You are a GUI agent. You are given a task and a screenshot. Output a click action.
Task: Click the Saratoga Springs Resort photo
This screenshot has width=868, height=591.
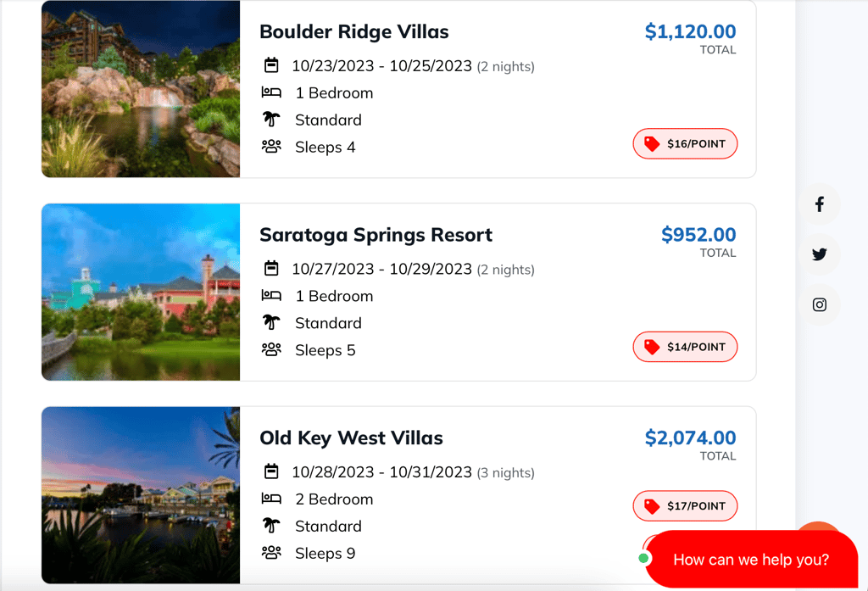coord(141,292)
